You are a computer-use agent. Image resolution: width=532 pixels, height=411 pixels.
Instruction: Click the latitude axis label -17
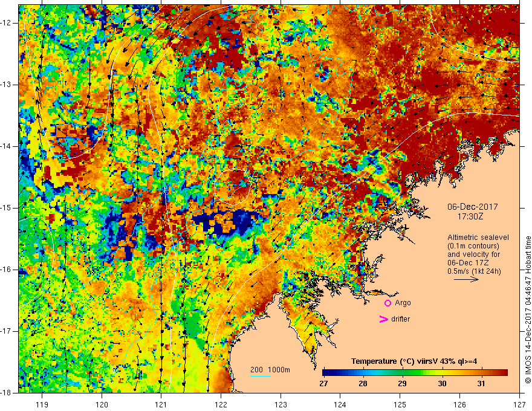[x=6, y=331]
